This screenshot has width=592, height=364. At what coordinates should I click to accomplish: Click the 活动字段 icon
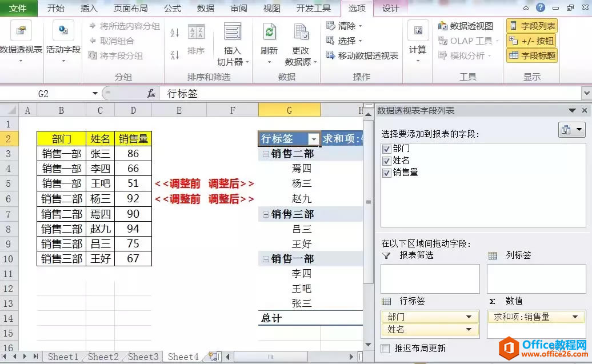(63, 31)
